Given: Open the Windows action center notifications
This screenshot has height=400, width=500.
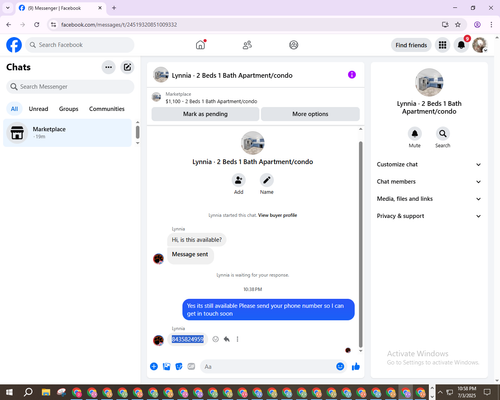Looking at the screenshot, I should [487, 392].
